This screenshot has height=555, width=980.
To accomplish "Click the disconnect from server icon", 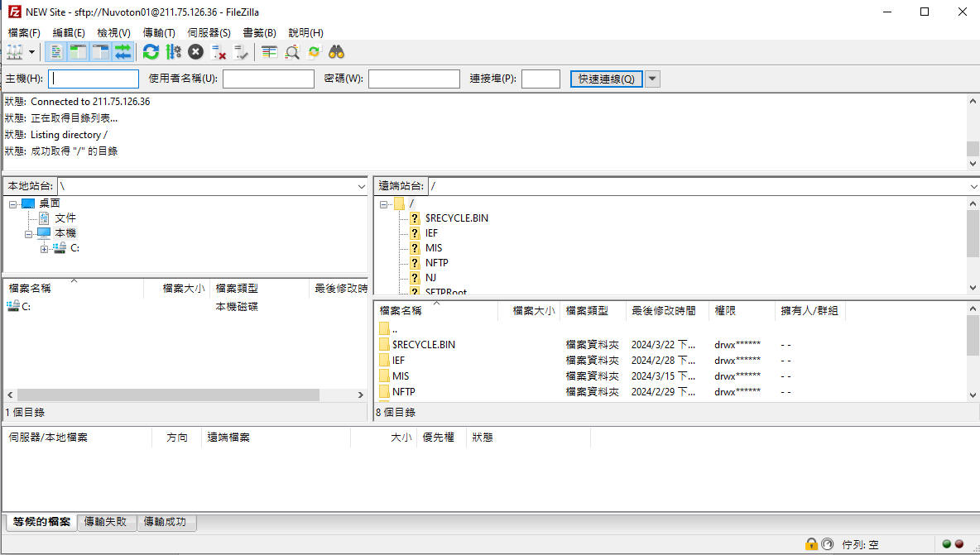I will coord(219,52).
